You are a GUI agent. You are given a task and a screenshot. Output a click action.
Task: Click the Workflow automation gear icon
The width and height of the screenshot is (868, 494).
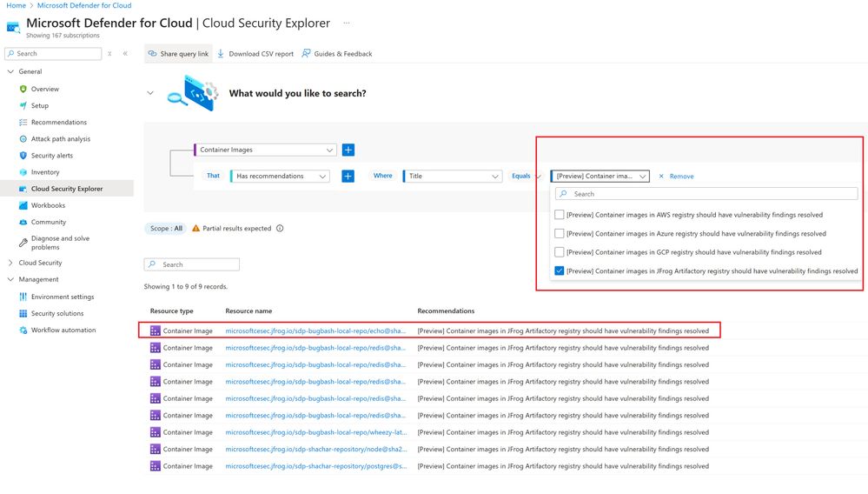click(x=23, y=330)
